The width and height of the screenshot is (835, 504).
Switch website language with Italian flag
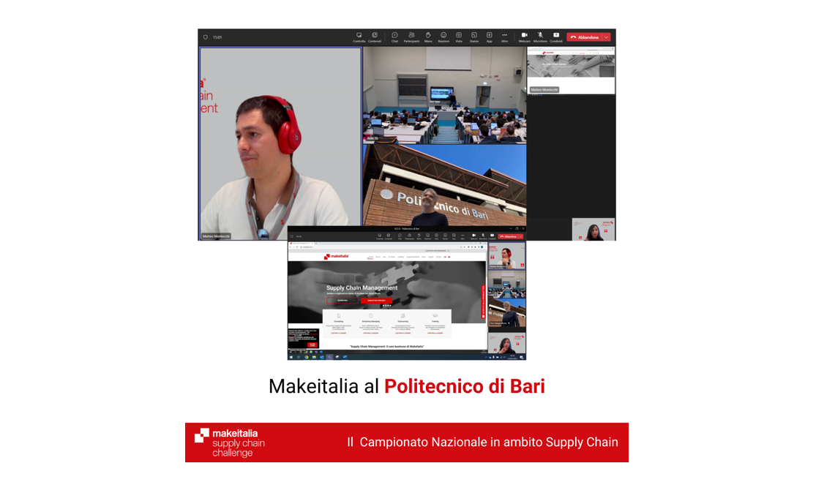pos(445,257)
